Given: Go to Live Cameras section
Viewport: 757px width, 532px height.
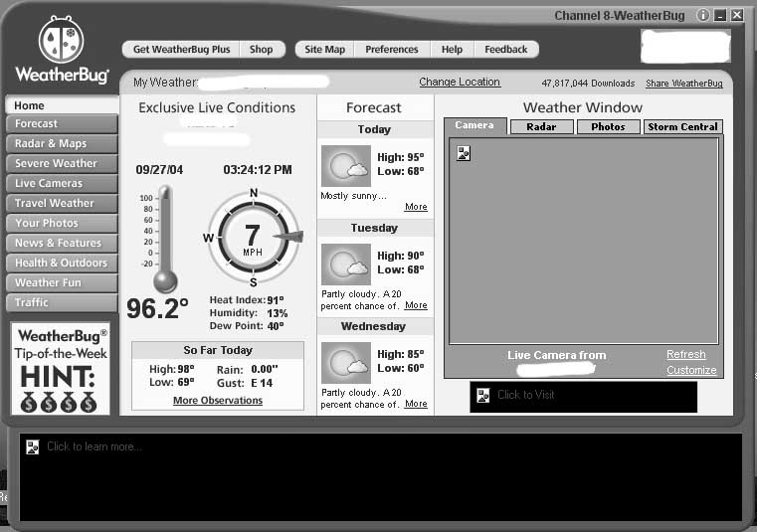Looking at the screenshot, I should 61,183.
